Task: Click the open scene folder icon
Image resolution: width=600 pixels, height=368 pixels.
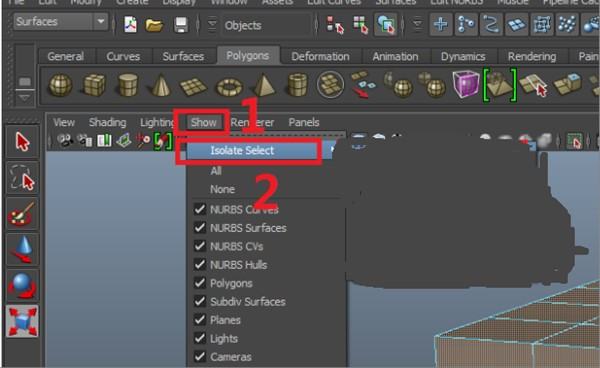Action: 154,25
